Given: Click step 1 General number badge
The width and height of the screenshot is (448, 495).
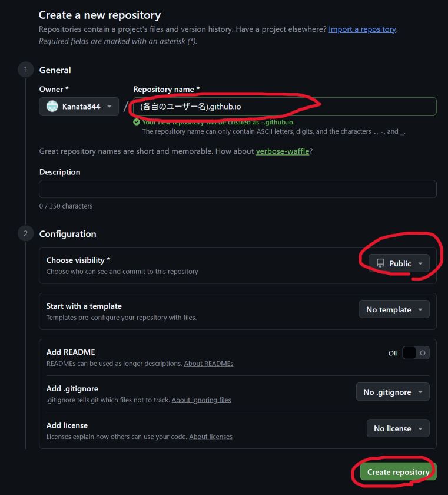Looking at the screenshot, I should pos(25,70).
